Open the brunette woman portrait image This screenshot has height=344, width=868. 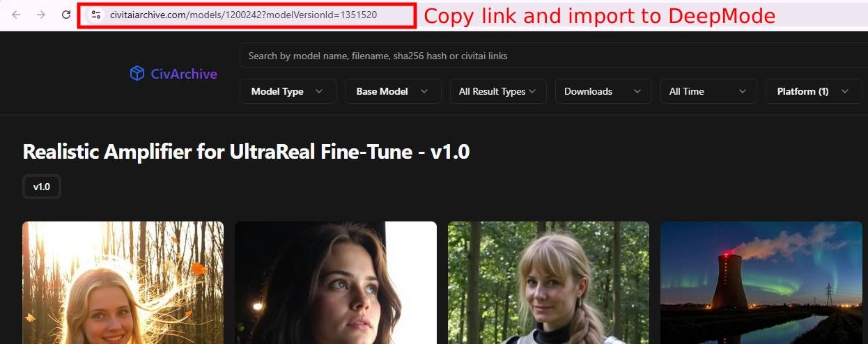(x=336, y=283)
